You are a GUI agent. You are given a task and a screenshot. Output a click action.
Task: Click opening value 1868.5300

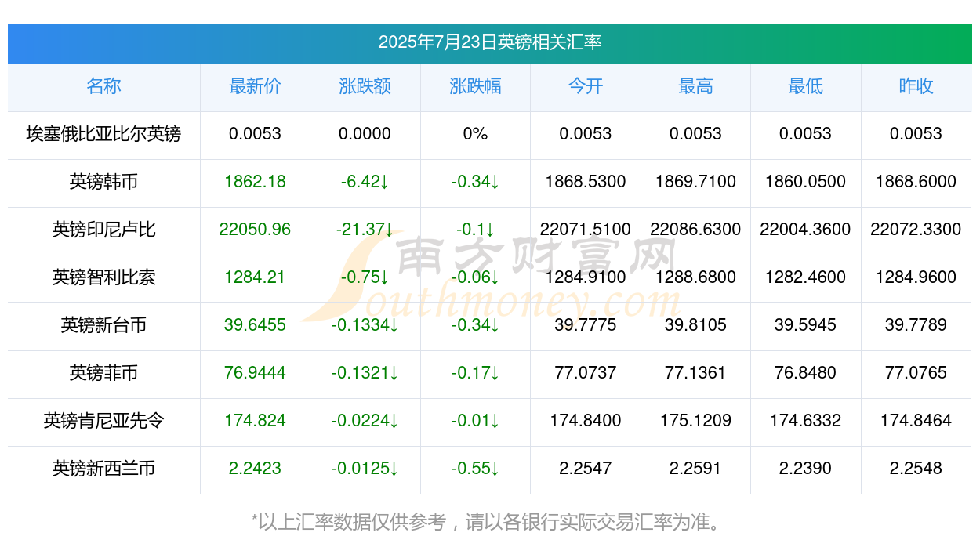click(x=585, y=182)
